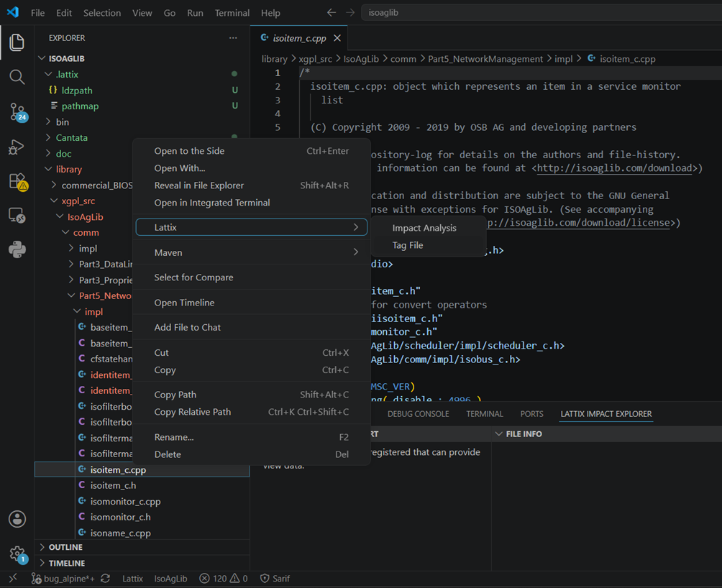The image size is (722, 588).
Task: Open the Search view icon
Action: [x=17, y=77]
